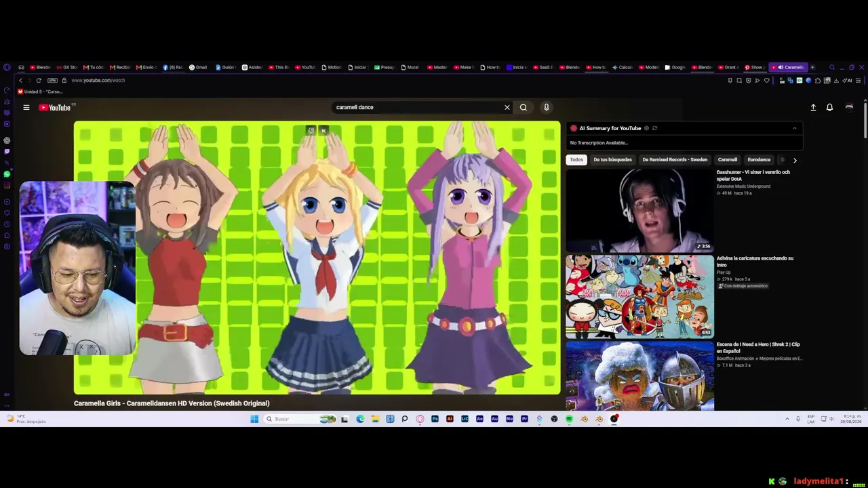Viewport: 868px width, 488px height.
Task: Open Premiere Pro from the taskbar
Action: (524, 419)
